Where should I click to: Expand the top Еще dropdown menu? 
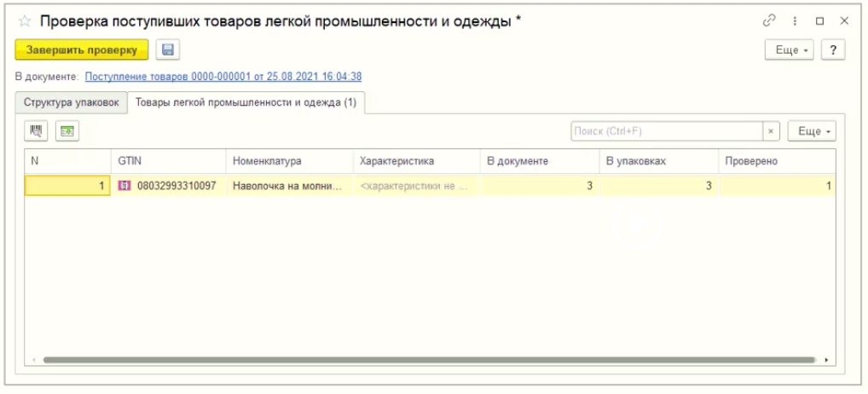pyautogui.click(x=789, y=50)
